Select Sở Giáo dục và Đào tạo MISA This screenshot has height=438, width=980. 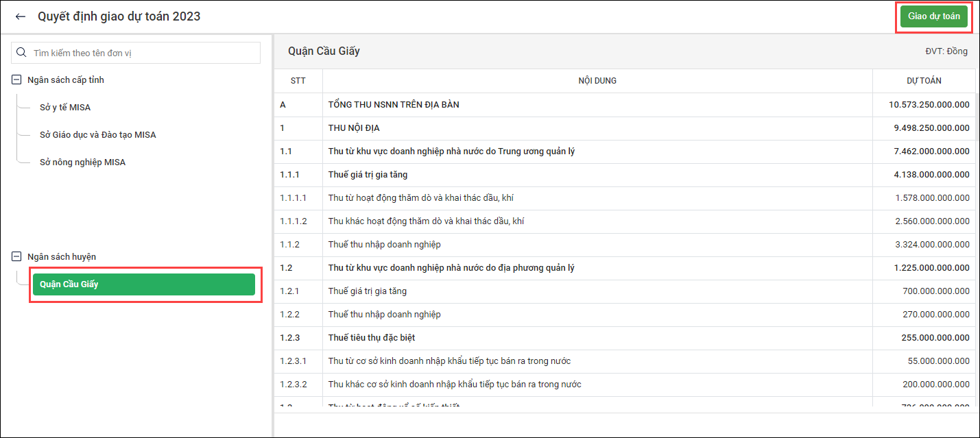pos(97,135)
